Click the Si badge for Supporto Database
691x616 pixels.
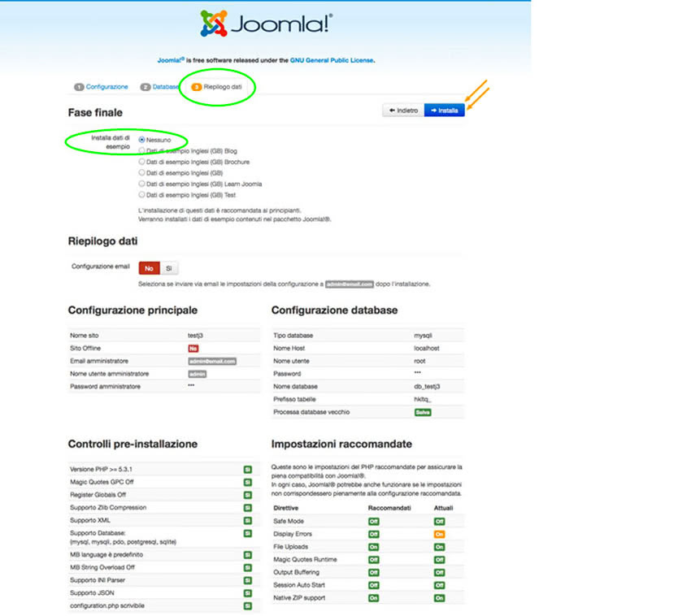pos(248,533)
